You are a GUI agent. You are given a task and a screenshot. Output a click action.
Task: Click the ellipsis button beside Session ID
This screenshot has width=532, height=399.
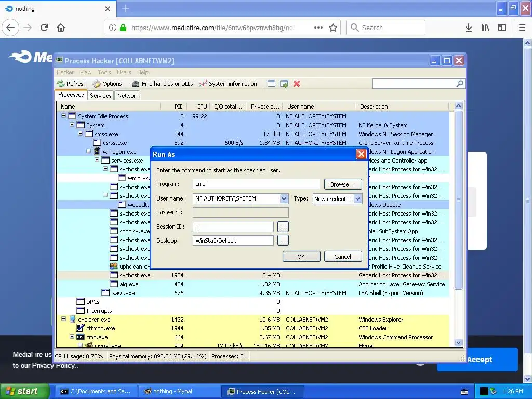[283, 227]
